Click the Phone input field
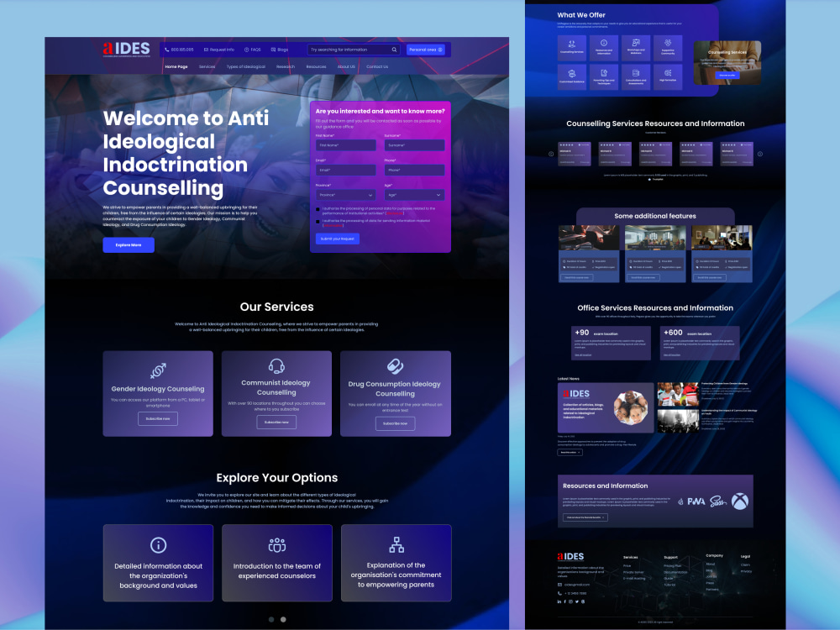 414,170
